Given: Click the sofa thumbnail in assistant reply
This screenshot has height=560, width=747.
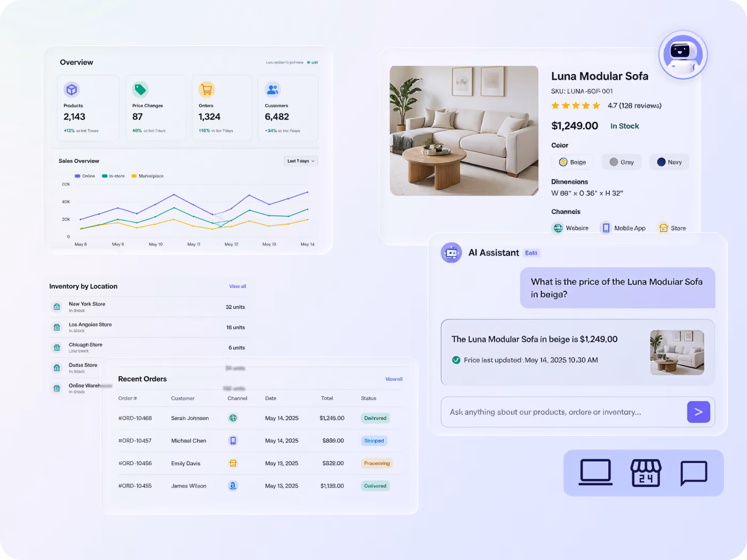Looking at the screenshot, I should [677, 353].
